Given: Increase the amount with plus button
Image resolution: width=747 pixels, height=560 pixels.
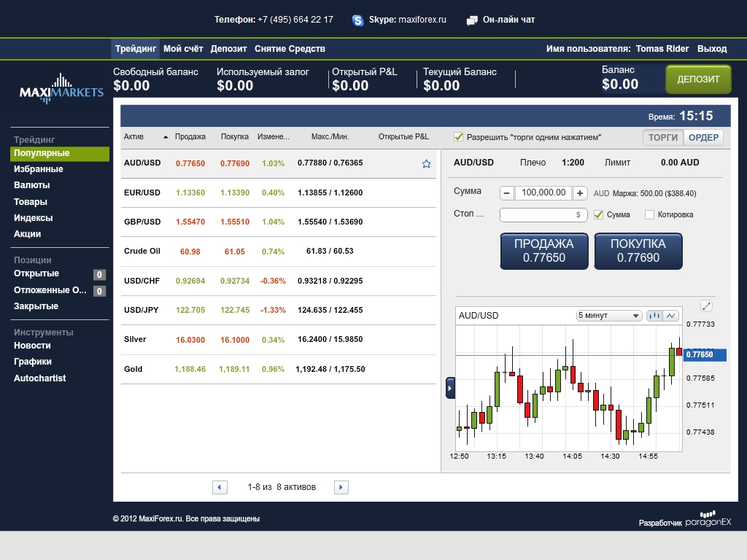Looking at the screenshot, I should 579,193.
